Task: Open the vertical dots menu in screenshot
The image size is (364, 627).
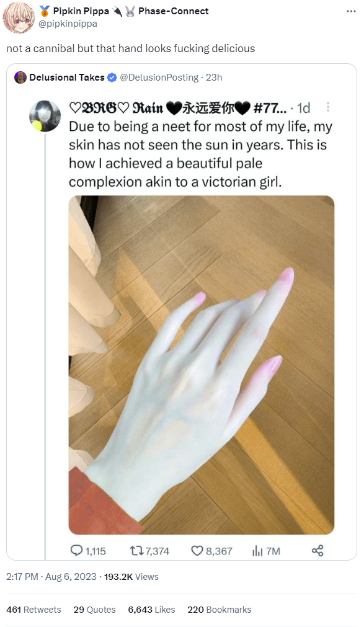Action: click(328, 107)
